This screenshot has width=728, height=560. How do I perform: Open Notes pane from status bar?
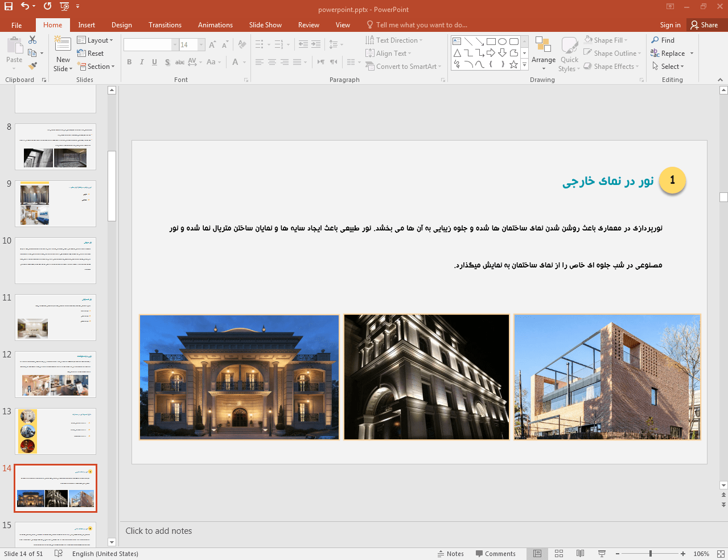coord(451,553)
